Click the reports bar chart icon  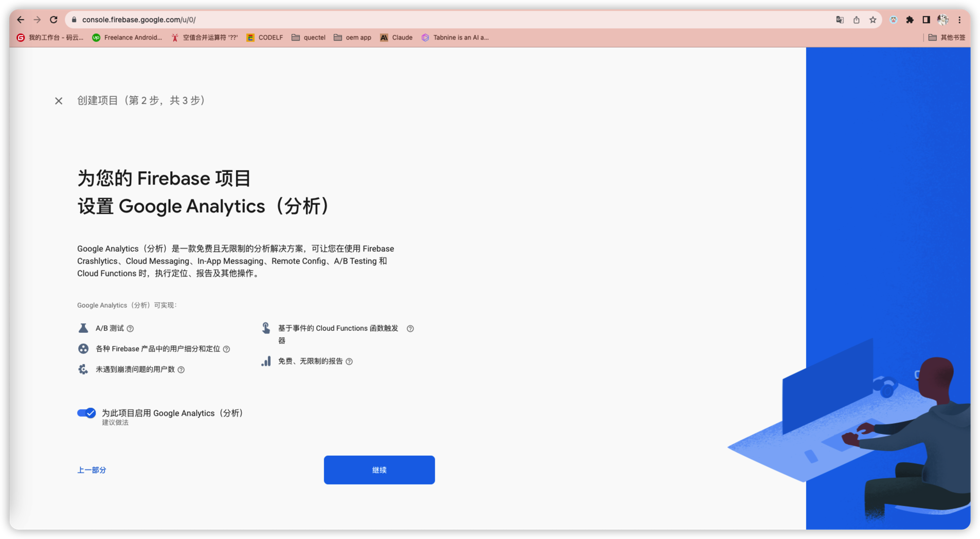266,361
